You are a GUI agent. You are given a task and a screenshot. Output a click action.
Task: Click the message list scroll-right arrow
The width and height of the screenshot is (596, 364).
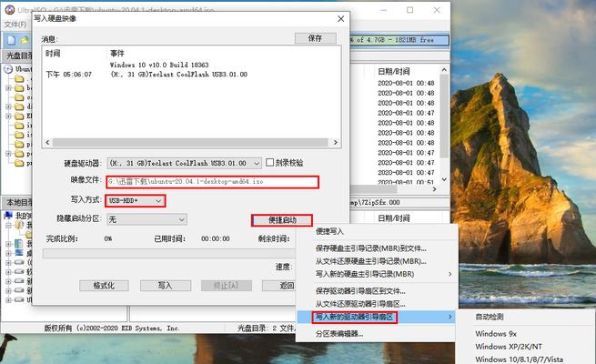336,142
